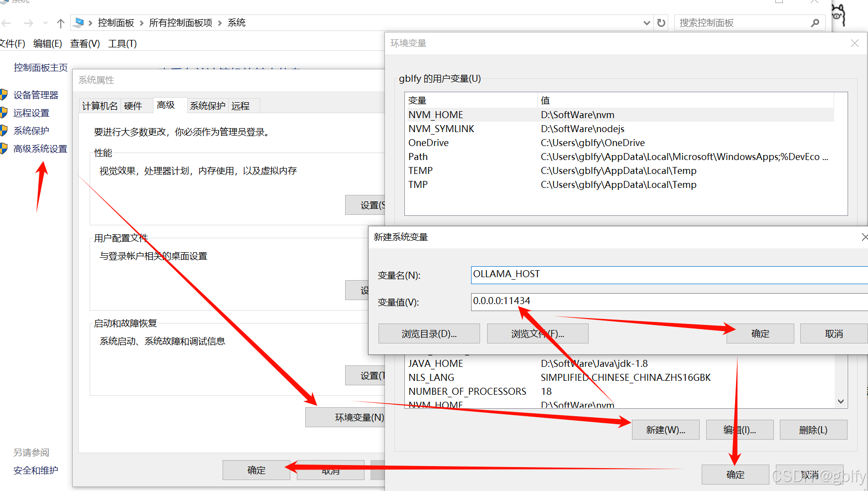Select TMP user variable row
The height and width of the screenshot is (491, 868).
coord(620,184)
